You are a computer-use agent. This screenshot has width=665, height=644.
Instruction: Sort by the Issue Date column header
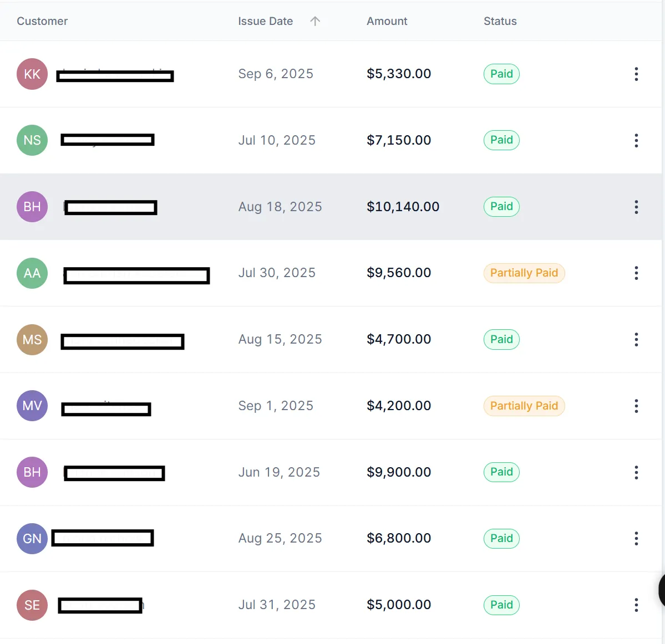point(265,21)
